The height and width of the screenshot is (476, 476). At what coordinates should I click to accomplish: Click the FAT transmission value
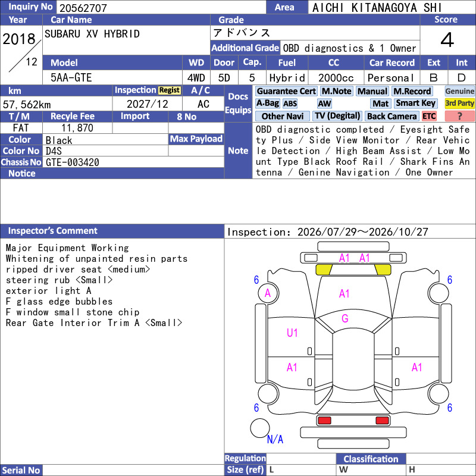(x=21, y=128)
